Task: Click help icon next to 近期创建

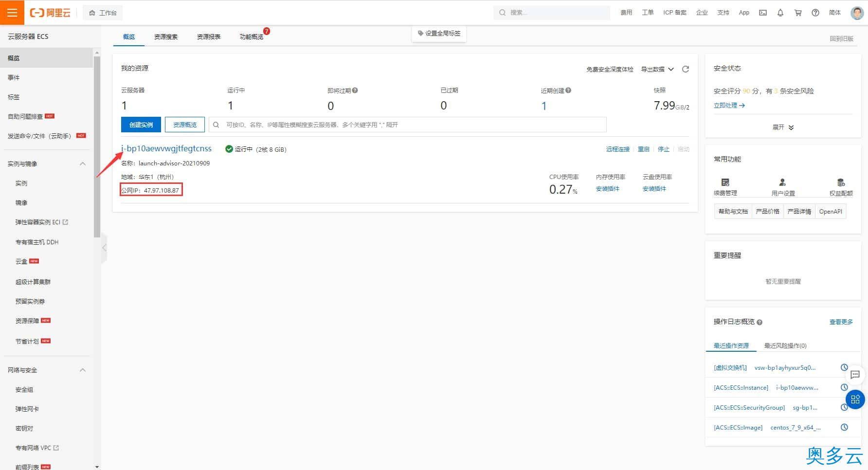Action: (568, 90)
